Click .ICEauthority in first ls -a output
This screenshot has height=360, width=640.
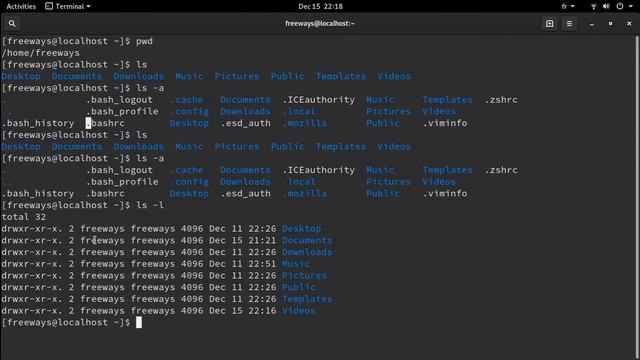point(318,100)
